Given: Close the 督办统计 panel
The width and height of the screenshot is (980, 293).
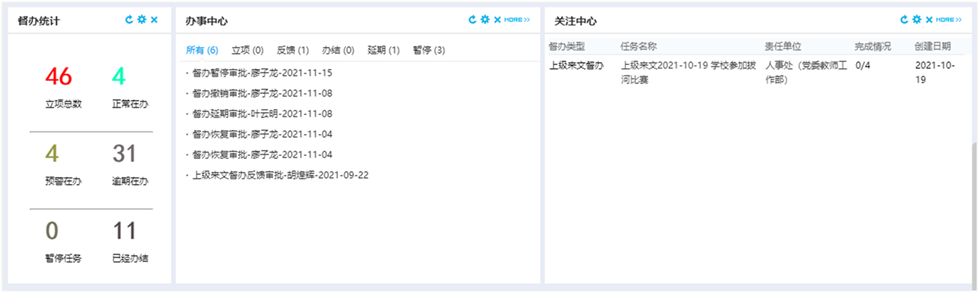Looking at the screenshot, I should tap(154, 20).
